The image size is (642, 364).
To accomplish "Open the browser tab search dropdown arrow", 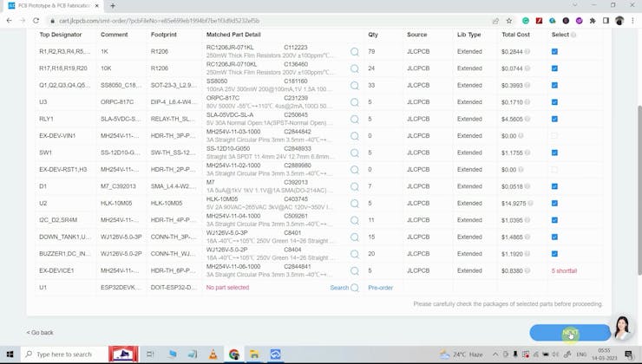I will point(574,5).
